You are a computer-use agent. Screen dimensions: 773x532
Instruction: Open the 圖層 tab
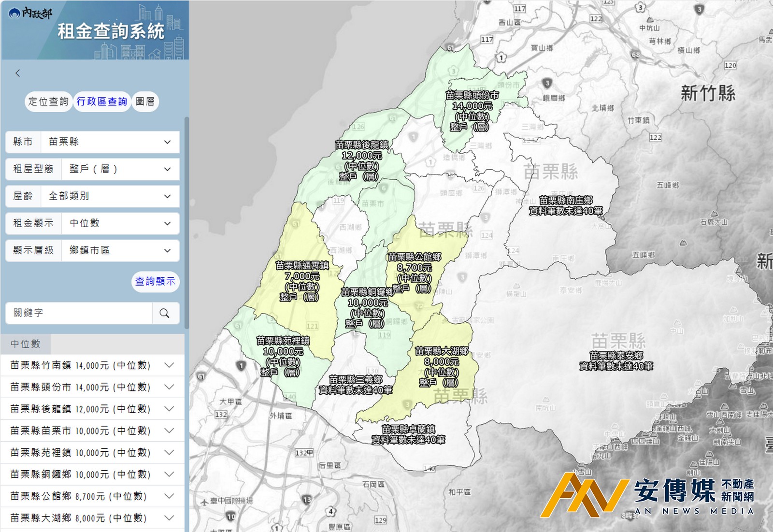coord(145,101)
